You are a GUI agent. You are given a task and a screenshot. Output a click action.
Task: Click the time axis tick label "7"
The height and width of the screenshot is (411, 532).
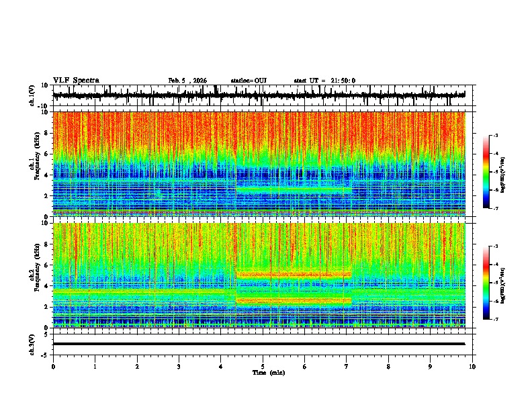point(347,367)
